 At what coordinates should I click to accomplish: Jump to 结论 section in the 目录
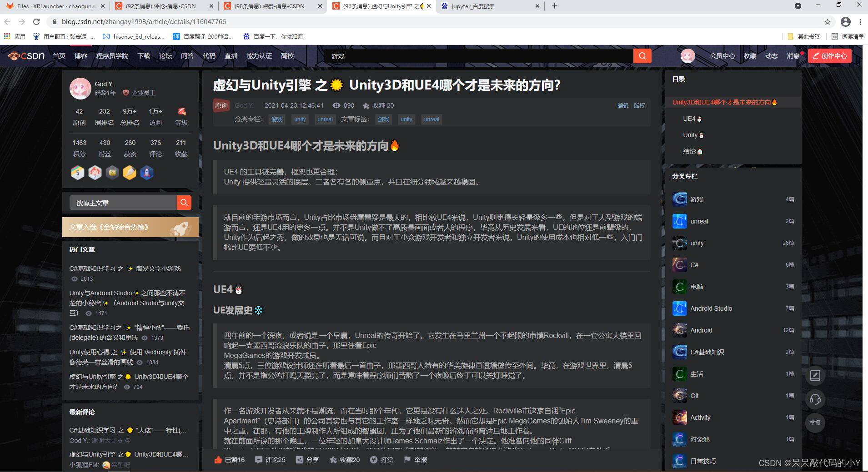692,151
